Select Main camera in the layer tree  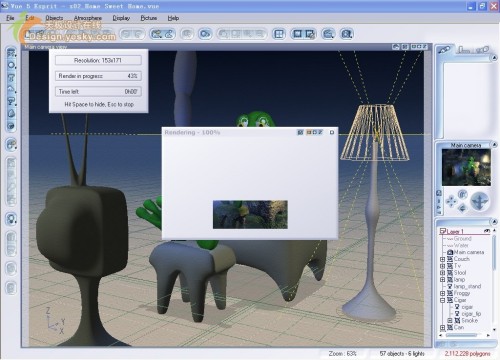click(468, 252)
